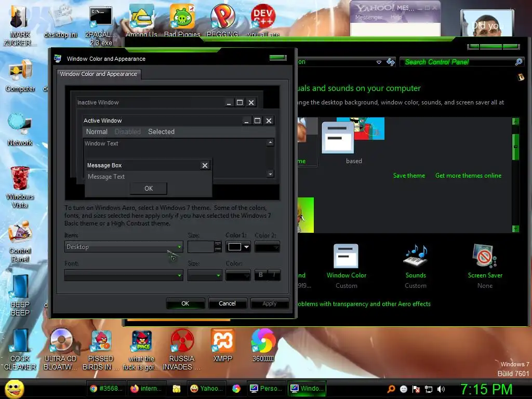Click Get more themes online link
532x399 pixels.
[468, 176]
